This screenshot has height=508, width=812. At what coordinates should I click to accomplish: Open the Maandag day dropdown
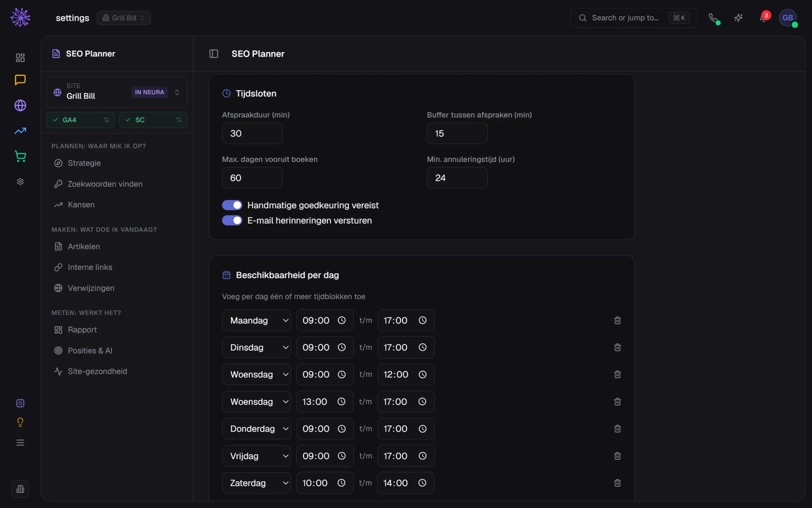coord(257,320)
